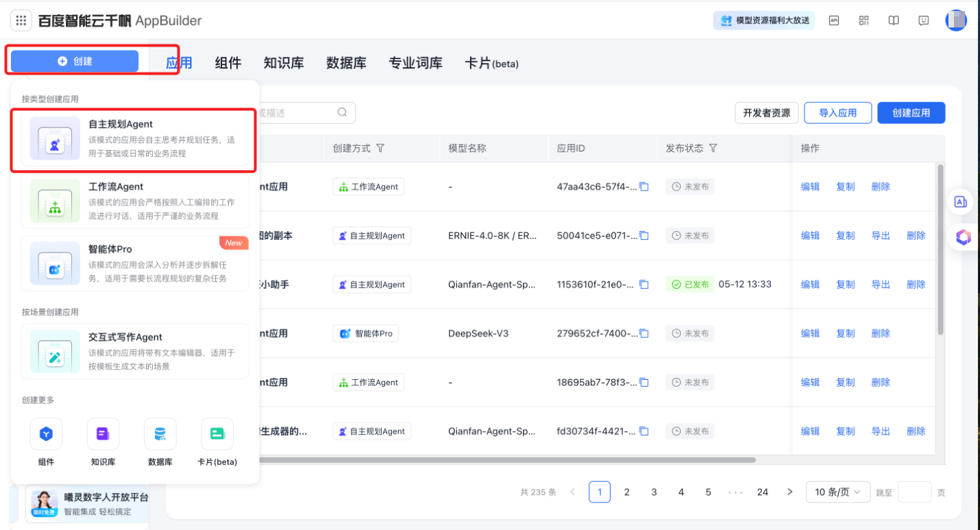
Task: Switch to the 数据库 tab
Action: tap(346, 63)
